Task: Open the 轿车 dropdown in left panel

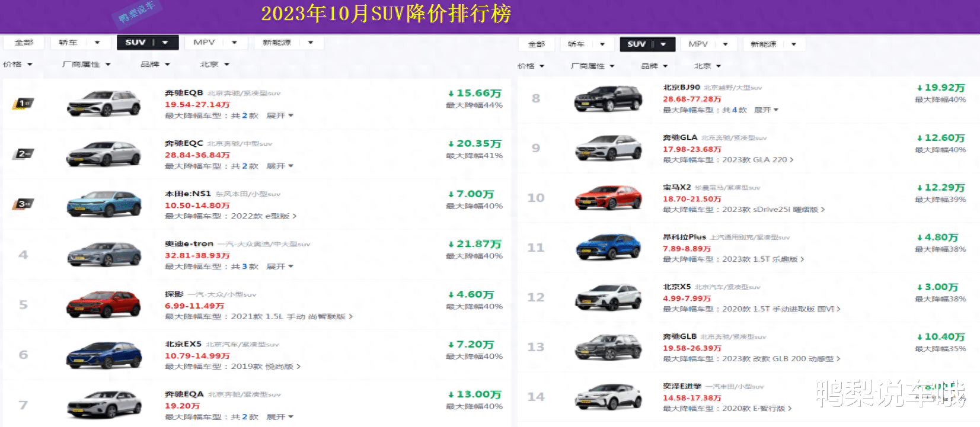Action: coord(79,43)
